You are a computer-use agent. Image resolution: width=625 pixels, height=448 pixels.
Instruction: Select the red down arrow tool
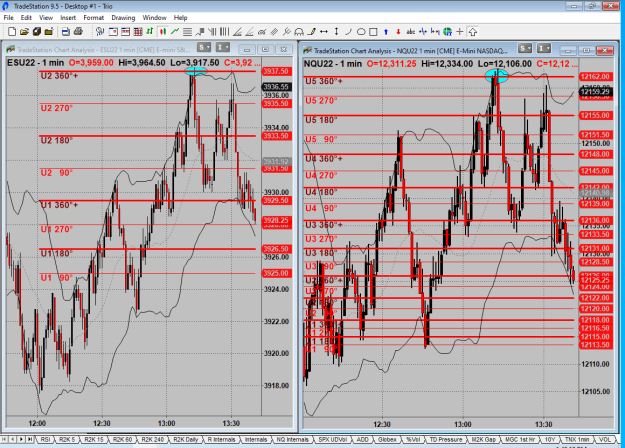point(398,32)
